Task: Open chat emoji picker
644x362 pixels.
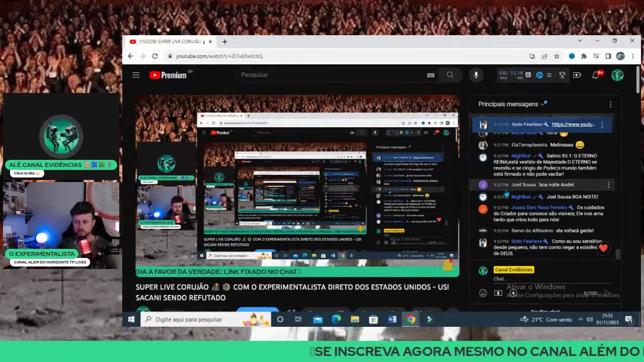Action: pos(483,293)
